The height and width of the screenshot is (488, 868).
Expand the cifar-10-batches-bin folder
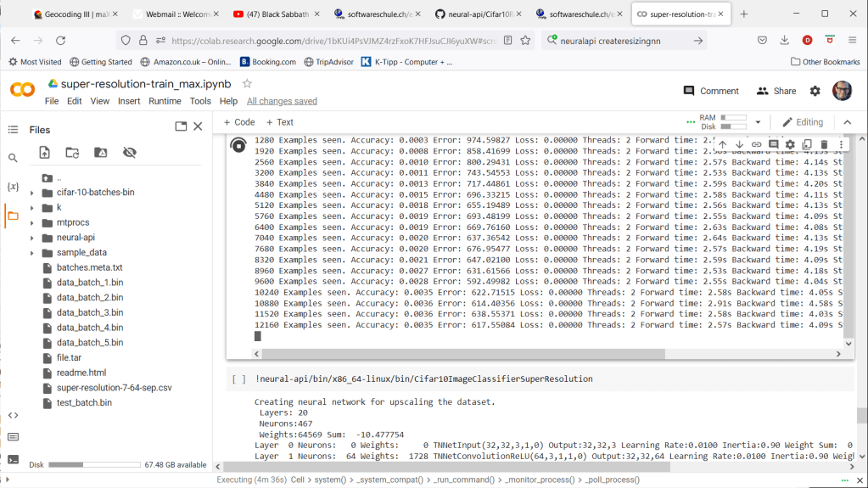(x=32, y=193)
